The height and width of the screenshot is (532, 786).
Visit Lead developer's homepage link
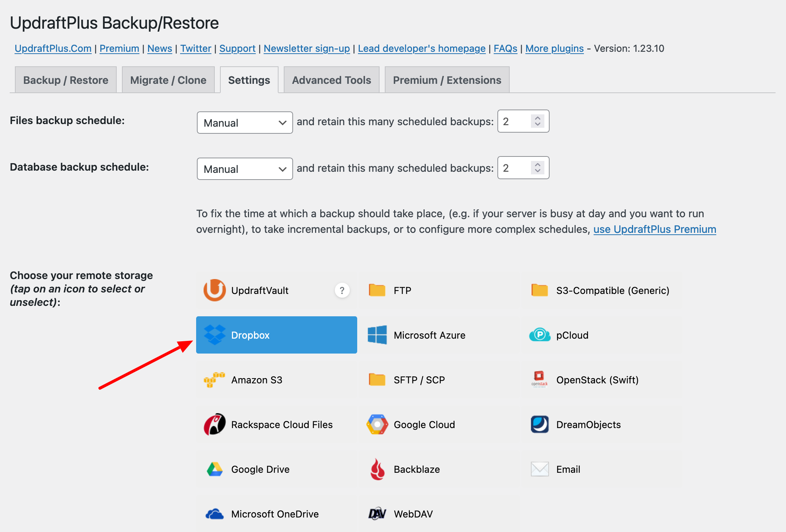click(x=422, y=48)
